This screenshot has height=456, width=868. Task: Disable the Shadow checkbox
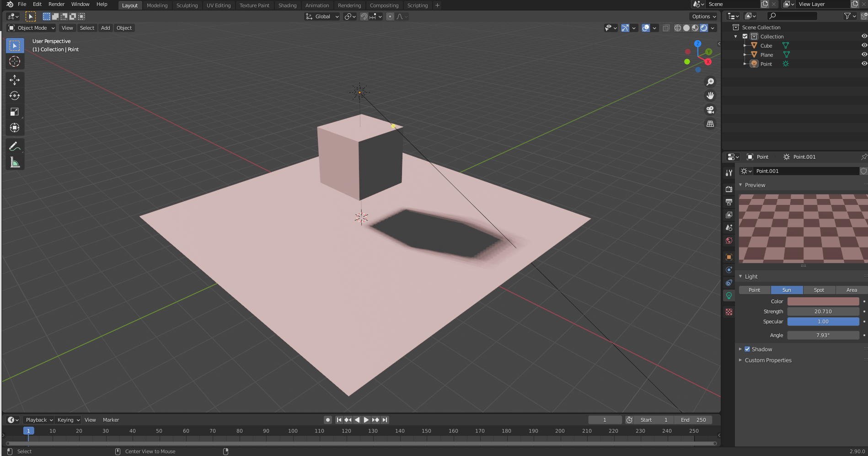(x=747, y=349)
